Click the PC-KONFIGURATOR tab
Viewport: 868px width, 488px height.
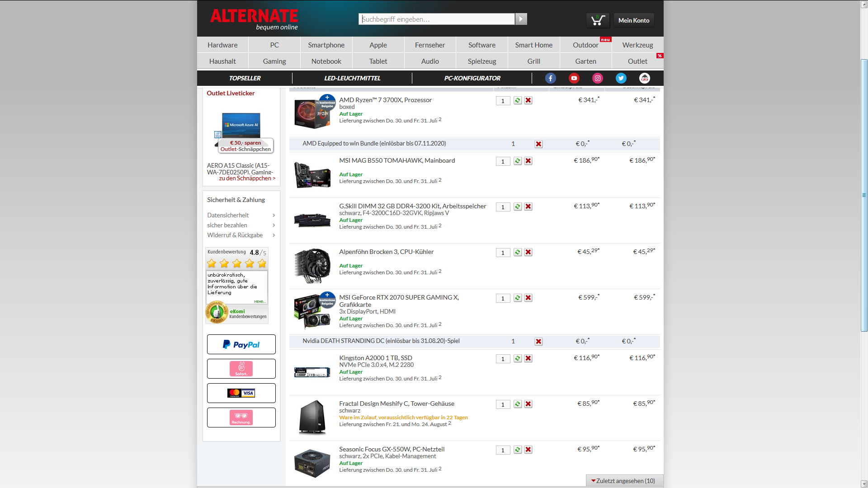pyautogui.click(x=472, y=78)
